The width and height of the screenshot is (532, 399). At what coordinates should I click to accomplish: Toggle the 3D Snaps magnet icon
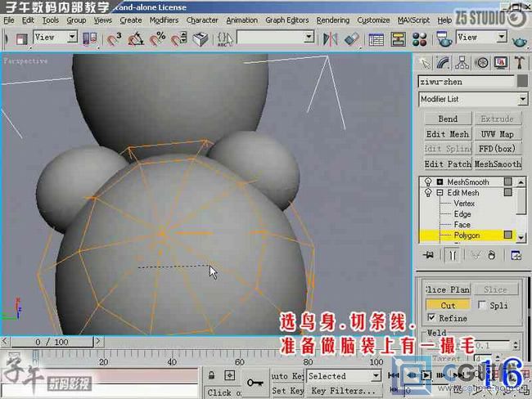point(115,39)
